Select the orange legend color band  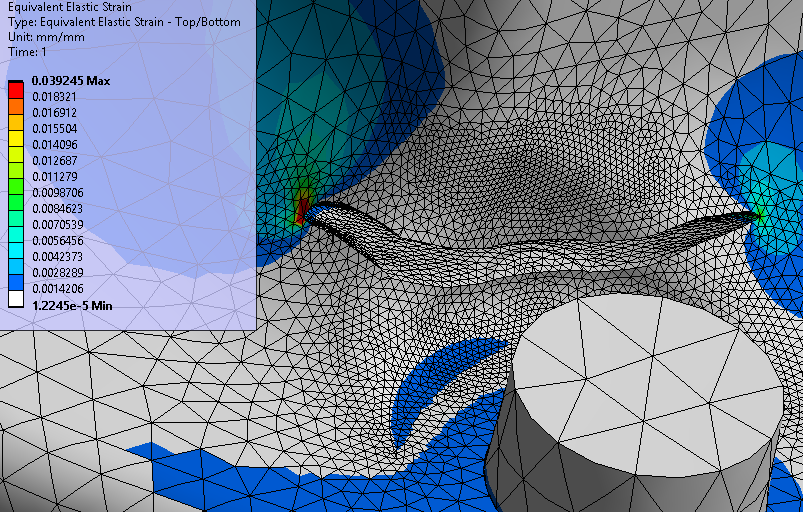tap(15, 112)
